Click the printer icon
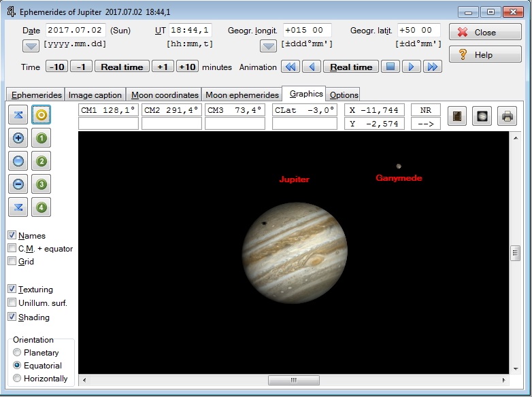Screen dimensions: 532x397 (507, 117)
